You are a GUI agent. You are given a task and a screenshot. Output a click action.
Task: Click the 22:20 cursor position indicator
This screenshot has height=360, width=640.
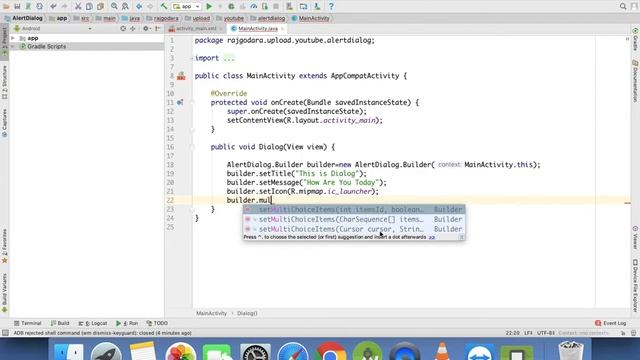(512, 333)
